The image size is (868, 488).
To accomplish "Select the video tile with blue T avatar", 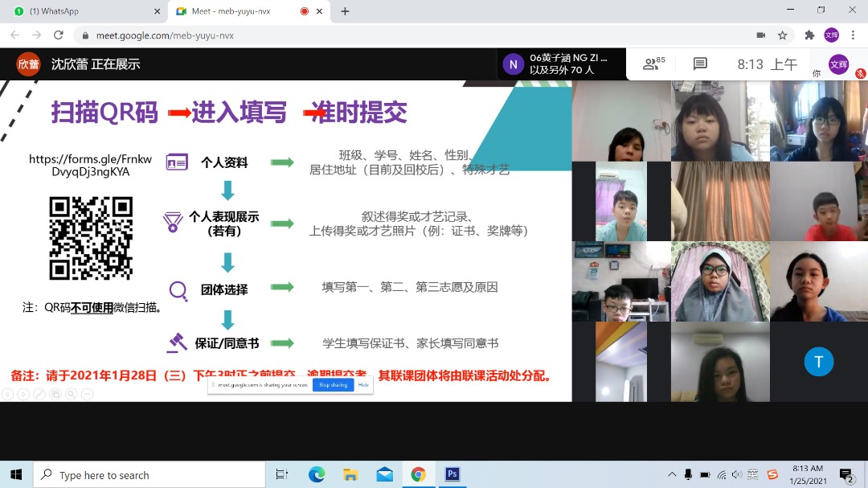I will click(819, 362).
